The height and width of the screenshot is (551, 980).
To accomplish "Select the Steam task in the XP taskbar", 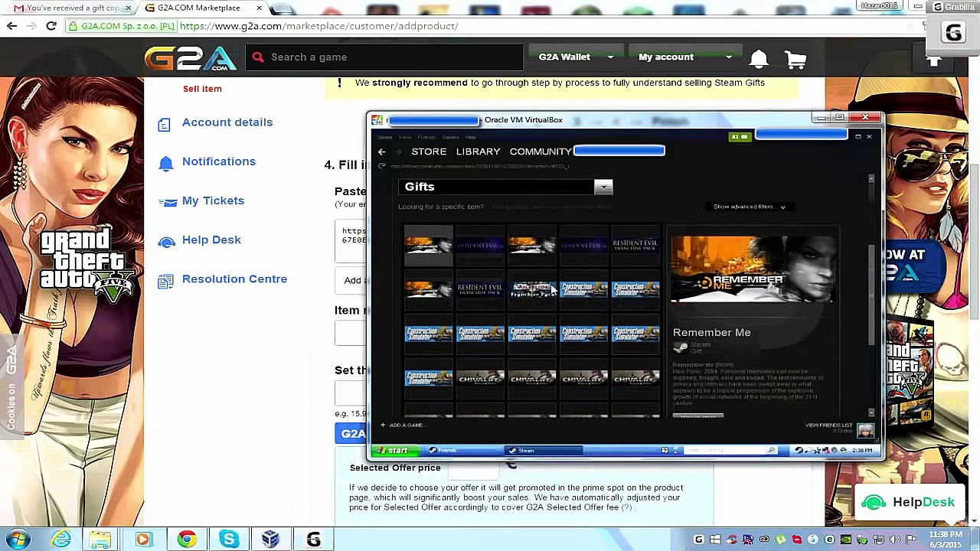I will tap(544, 450).
